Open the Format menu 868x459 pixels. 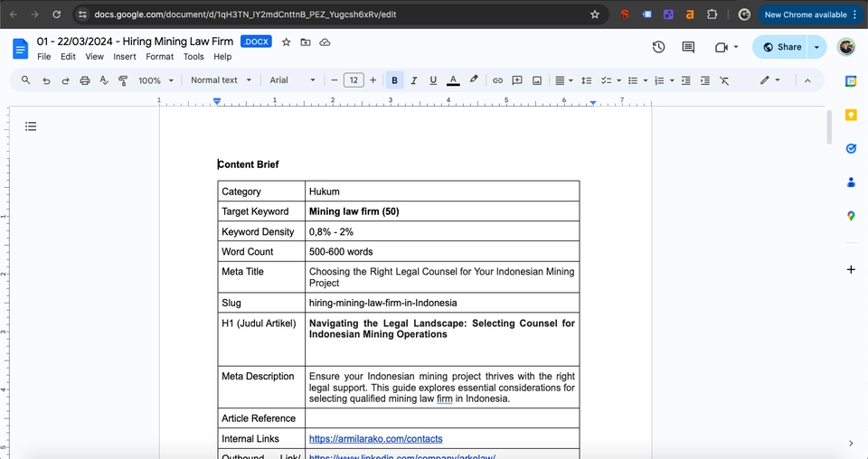coord(159,57)
